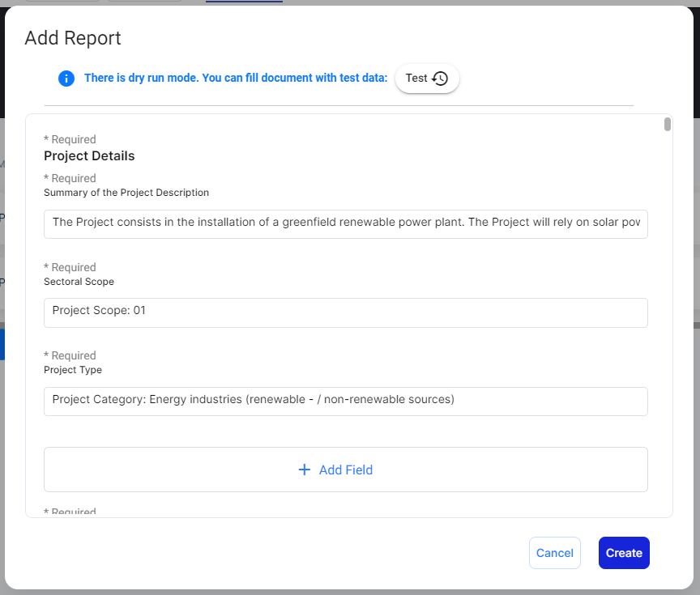700x595 pixels.
Task: Click the Add Report dialog title
Action: (73, 38)
